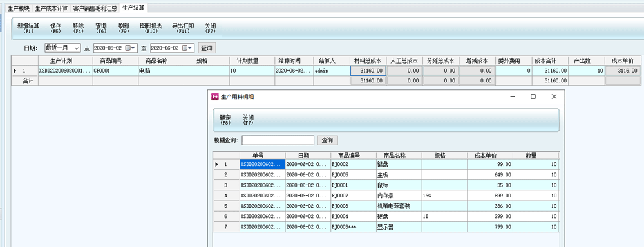Click 关闭 (F7) in main toolbar
The height and width of the screenshot is (247, 644).
coord(211,28)
